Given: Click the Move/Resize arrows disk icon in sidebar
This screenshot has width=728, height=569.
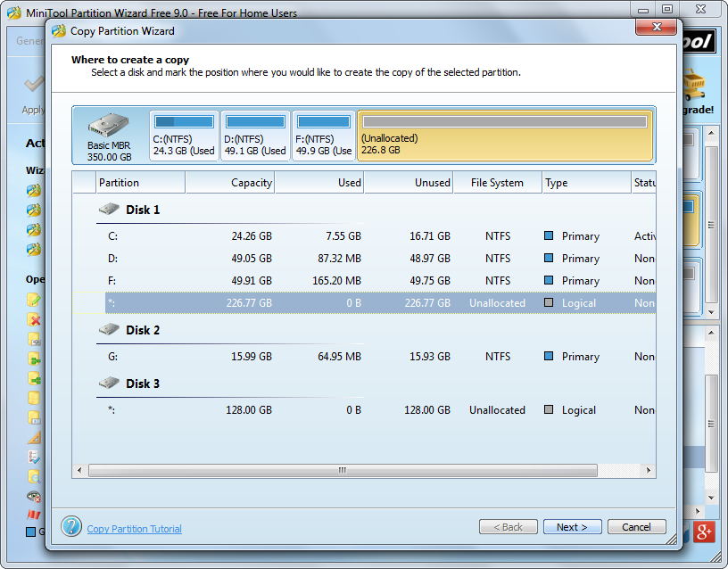Looking at the screenshot, I should pos(33,339).
